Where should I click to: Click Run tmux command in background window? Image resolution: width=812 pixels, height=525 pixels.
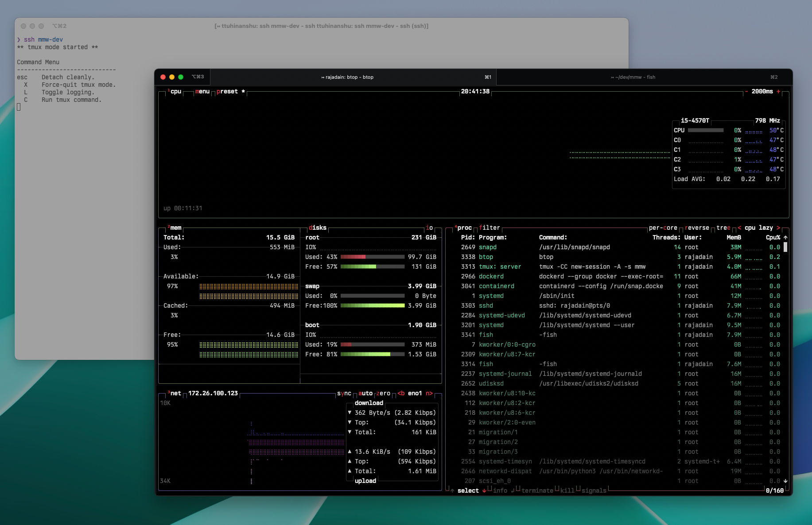71,100
